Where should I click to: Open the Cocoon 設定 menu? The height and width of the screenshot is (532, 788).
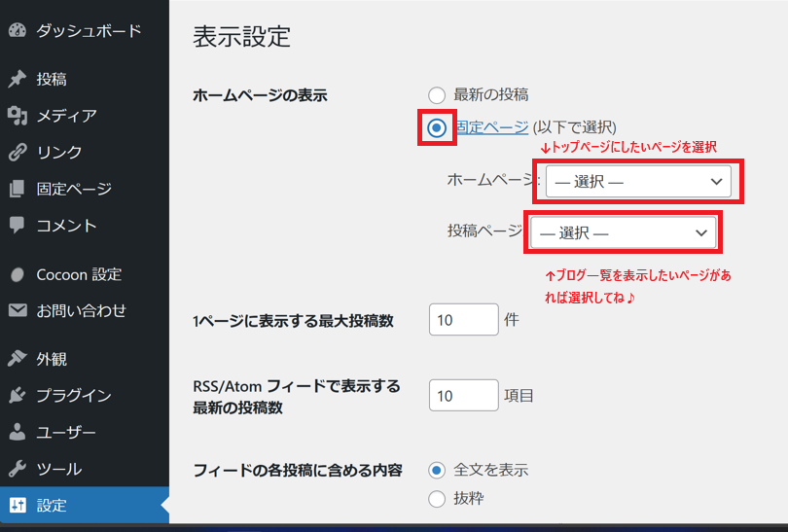click(79, 274)
